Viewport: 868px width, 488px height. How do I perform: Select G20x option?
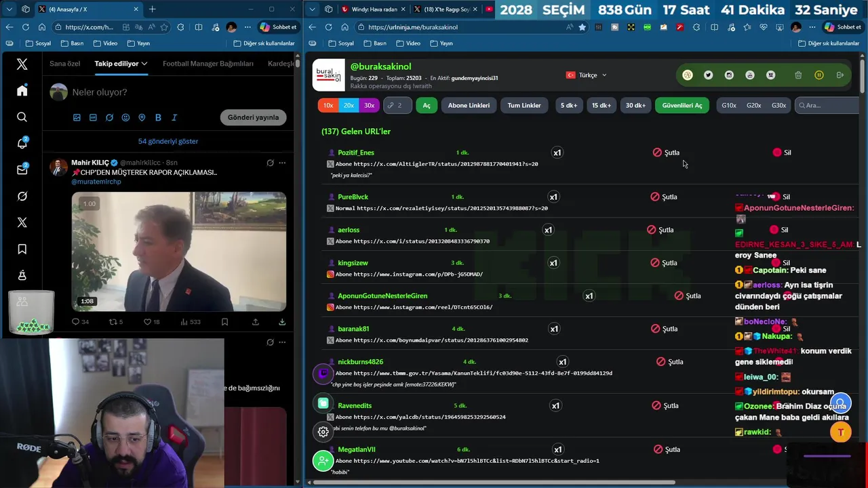point(754,106)
